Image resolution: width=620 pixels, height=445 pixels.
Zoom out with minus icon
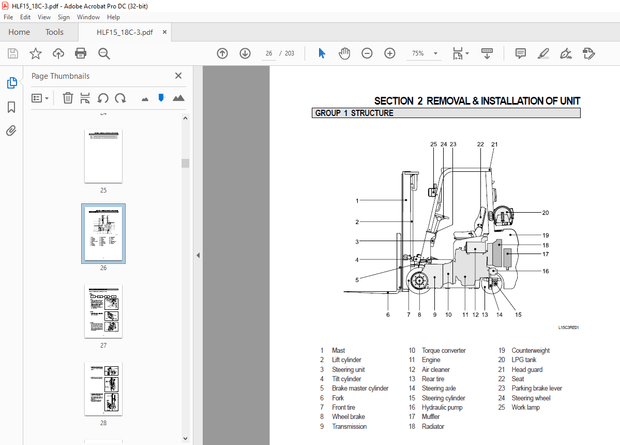pos(367,53)
